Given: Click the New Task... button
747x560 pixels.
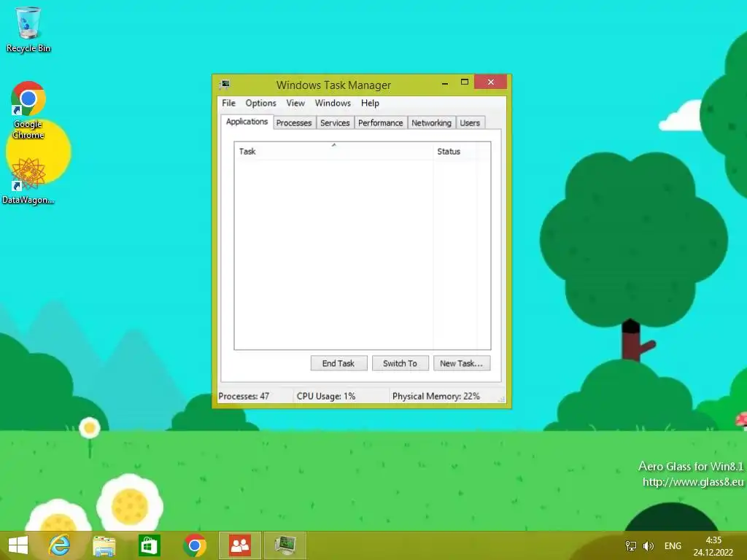Looking at the screenshot, I should (462, 363).
